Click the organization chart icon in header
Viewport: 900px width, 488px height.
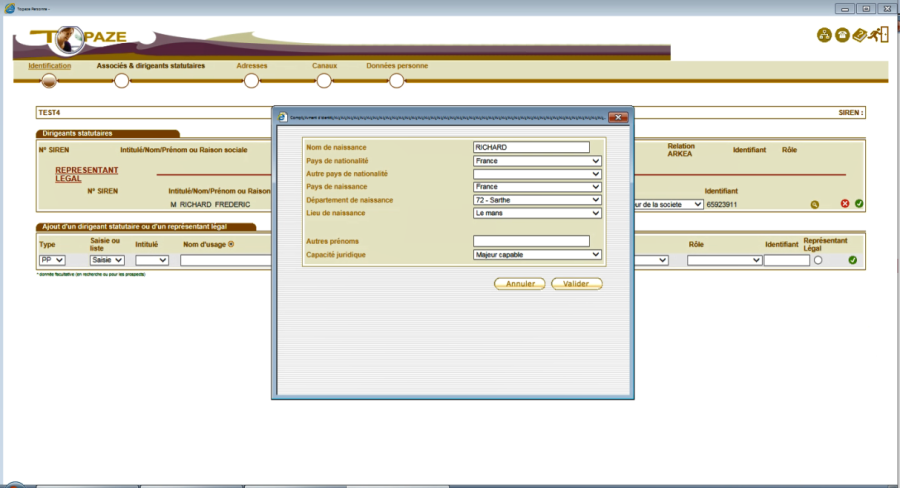[824, 36]
